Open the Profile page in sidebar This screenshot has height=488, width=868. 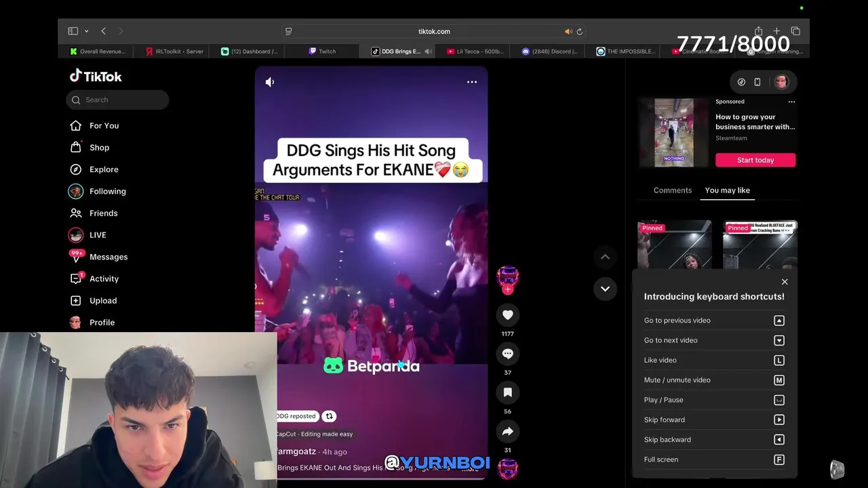pyautogui.click(x=93, y=323)
